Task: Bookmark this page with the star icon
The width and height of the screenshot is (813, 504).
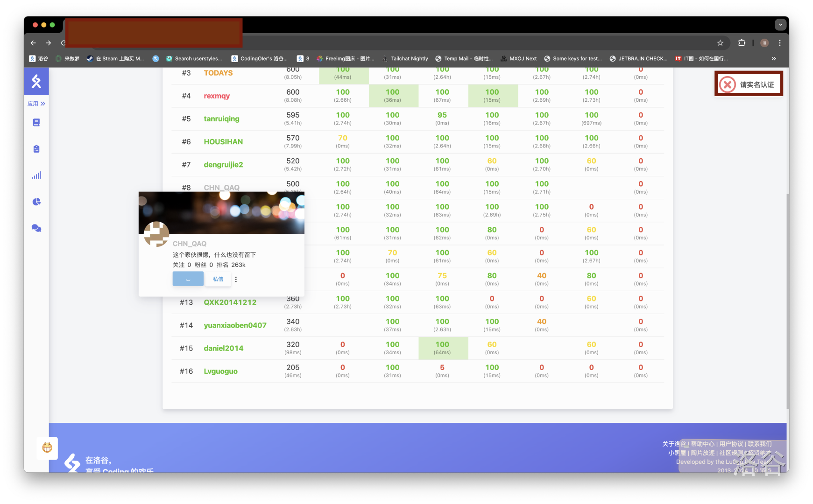Action: point(720,43)
